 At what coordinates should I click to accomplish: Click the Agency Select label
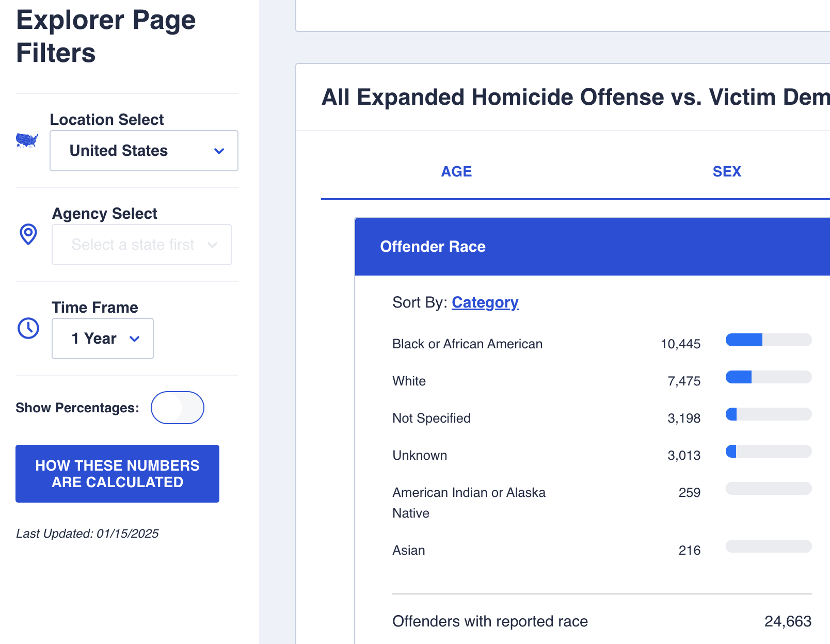point(105,214)
